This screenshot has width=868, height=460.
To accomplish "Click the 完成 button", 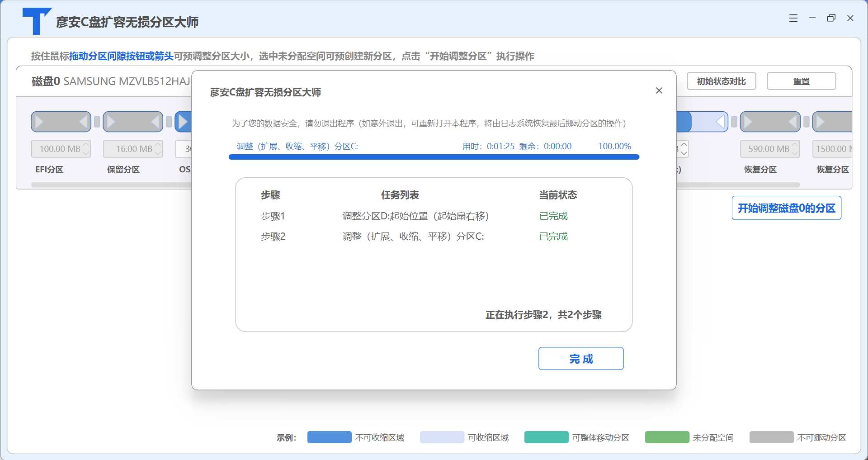I will pos(581,359).
